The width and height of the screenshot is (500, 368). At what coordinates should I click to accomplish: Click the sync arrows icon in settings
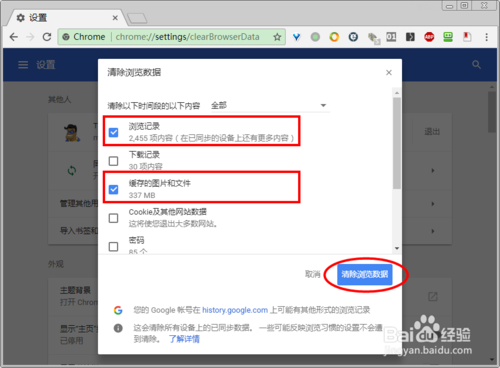click(72, 171)
